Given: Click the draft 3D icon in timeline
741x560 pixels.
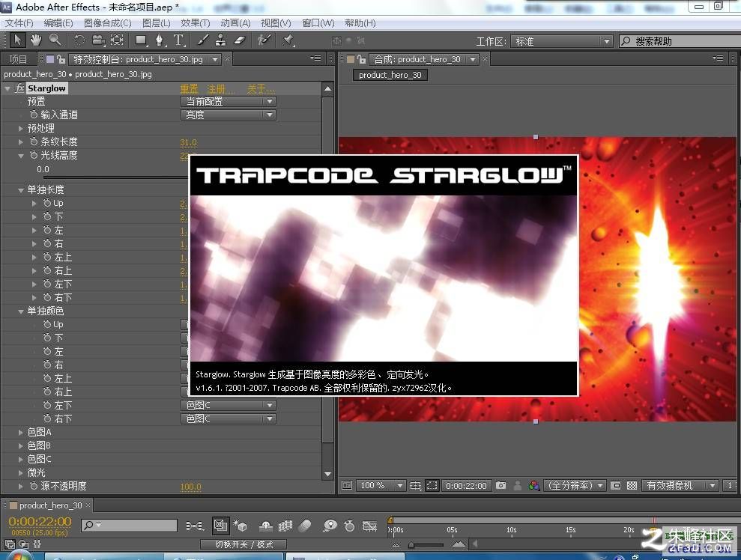Looking at the screenshot, I should 240,525.
